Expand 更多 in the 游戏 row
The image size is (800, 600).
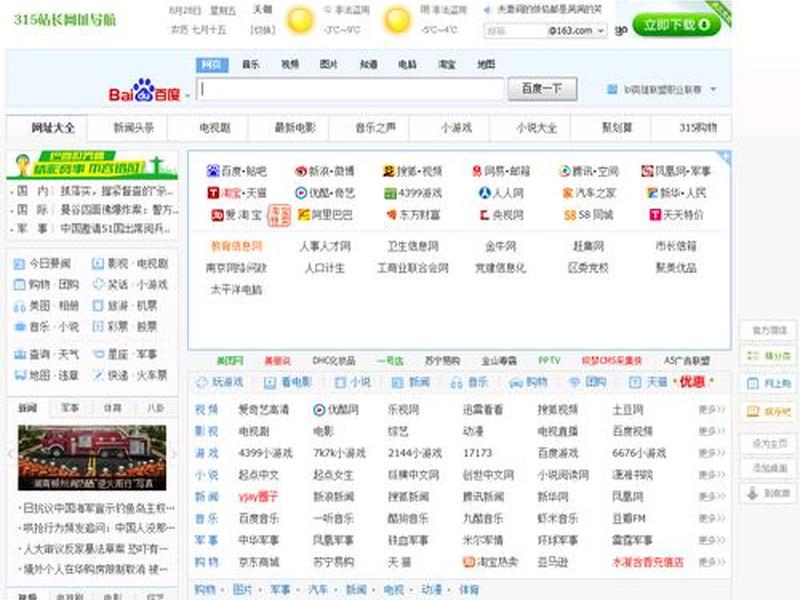[712, 453]
